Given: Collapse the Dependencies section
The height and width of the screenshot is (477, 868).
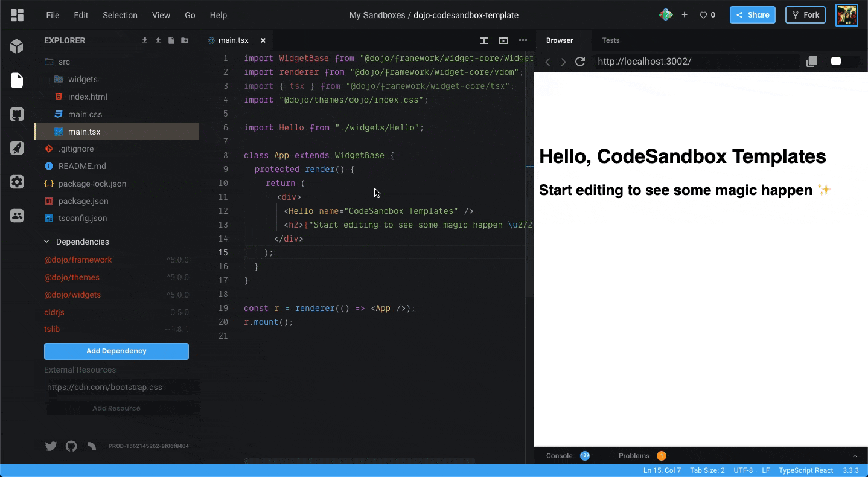Looking at the screenshot, I should (x=46, y=242).
